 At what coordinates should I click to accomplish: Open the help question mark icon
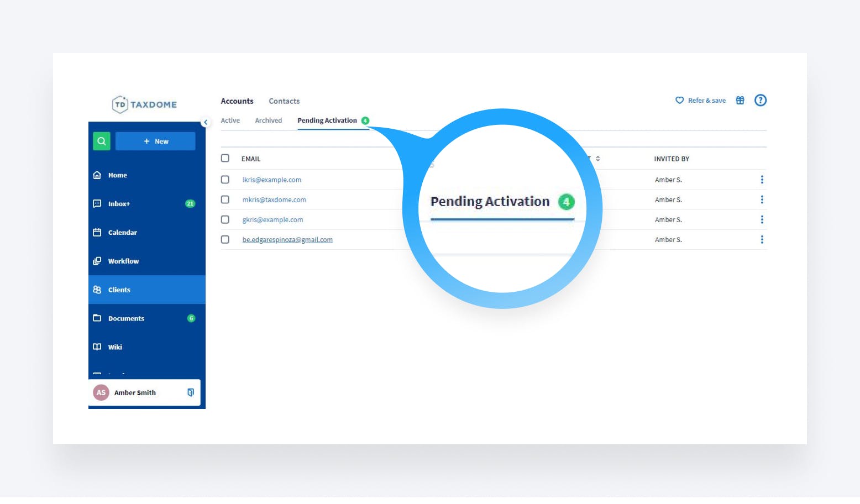pos(761,100)
